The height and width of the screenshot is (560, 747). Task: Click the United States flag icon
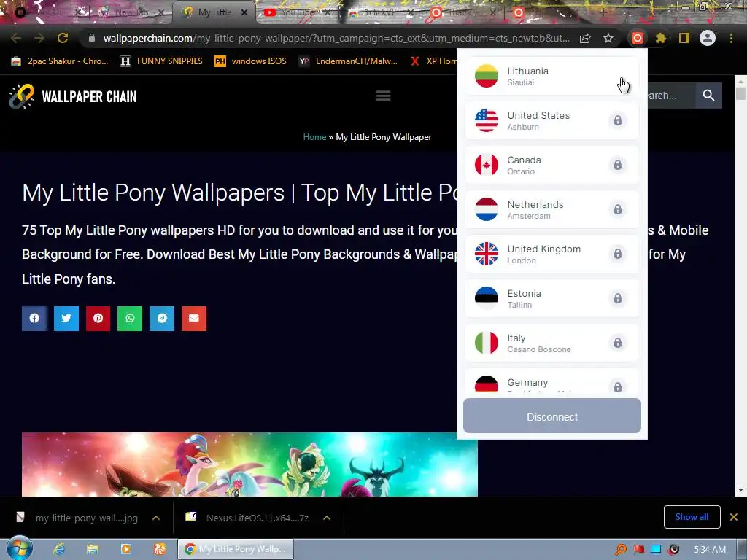tap(487, 120)
